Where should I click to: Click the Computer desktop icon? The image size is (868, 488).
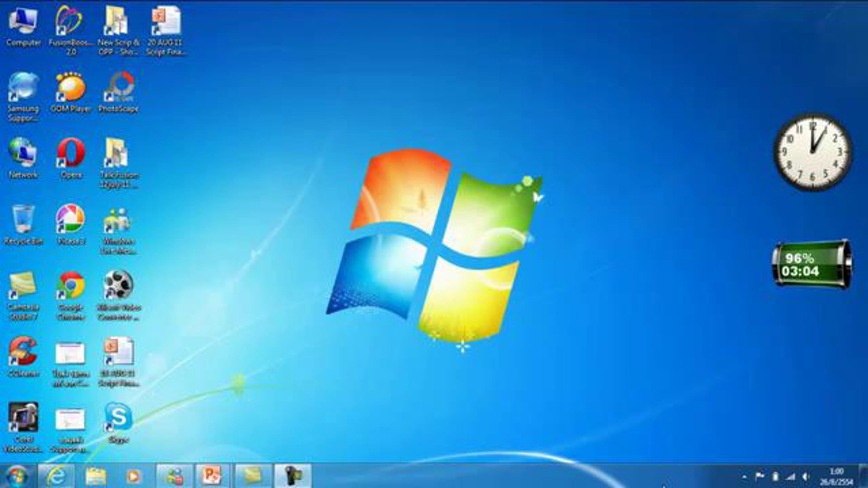tap(23, 22)
